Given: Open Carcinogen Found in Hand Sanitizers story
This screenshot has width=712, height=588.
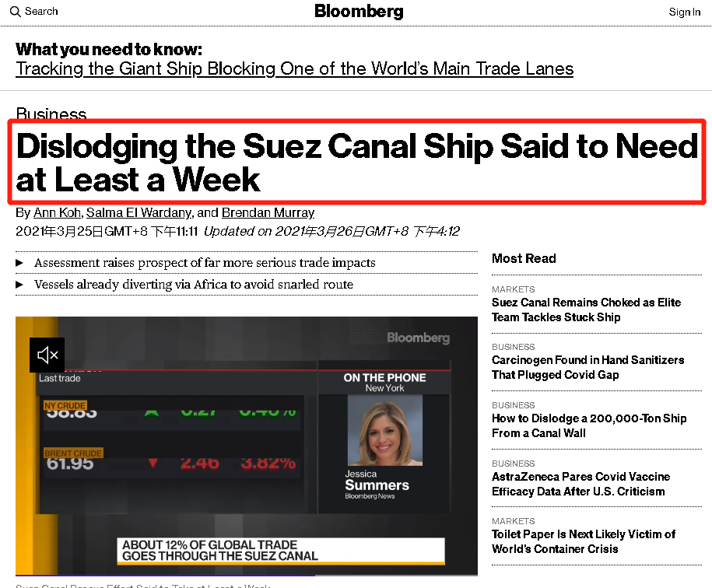Looking at the screenshot, I should pos(587,367).
